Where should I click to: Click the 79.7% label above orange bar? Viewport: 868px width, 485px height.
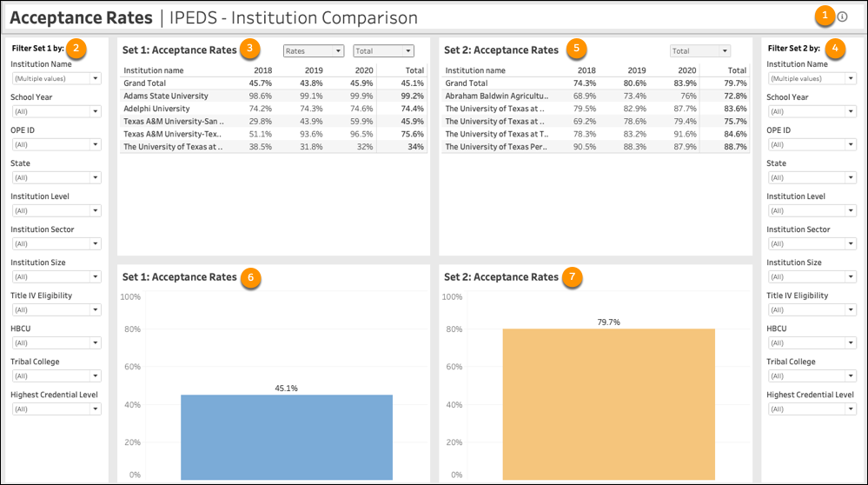click(x=609, y=322)
